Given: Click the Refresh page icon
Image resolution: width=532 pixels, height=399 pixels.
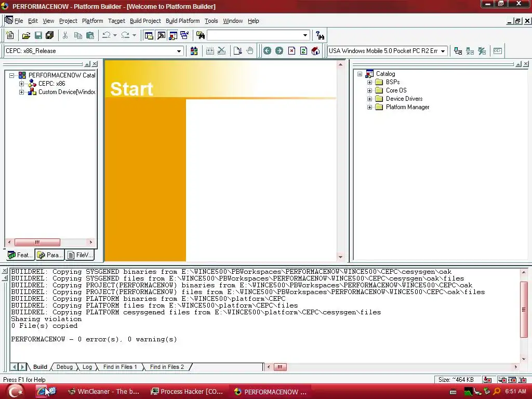Looking at the screenshot, I should click(303, 51).
